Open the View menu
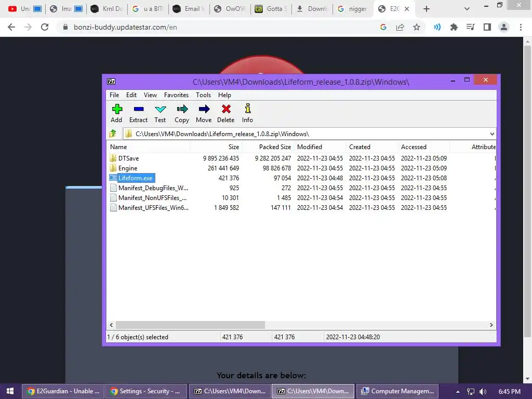 [x=150, y=95]
